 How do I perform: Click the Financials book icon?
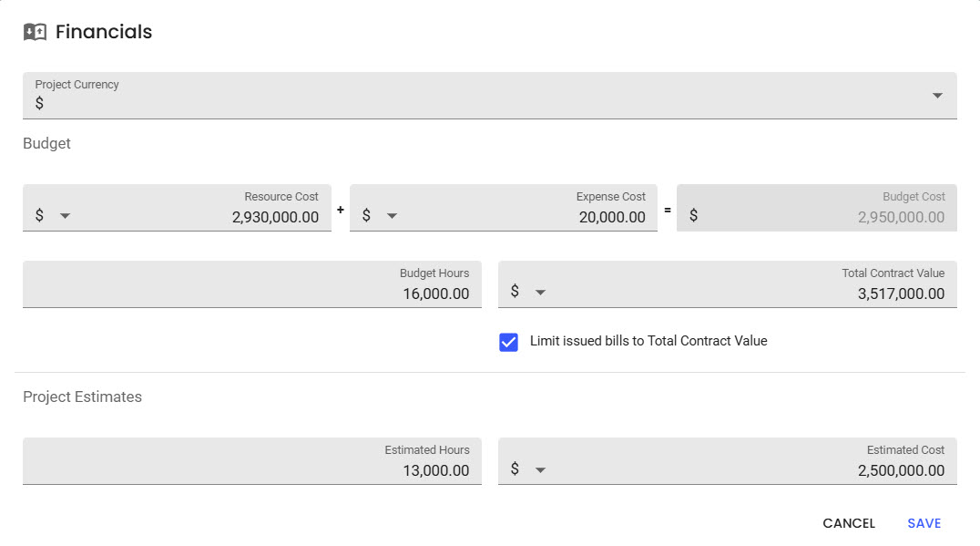coord(35,32)
